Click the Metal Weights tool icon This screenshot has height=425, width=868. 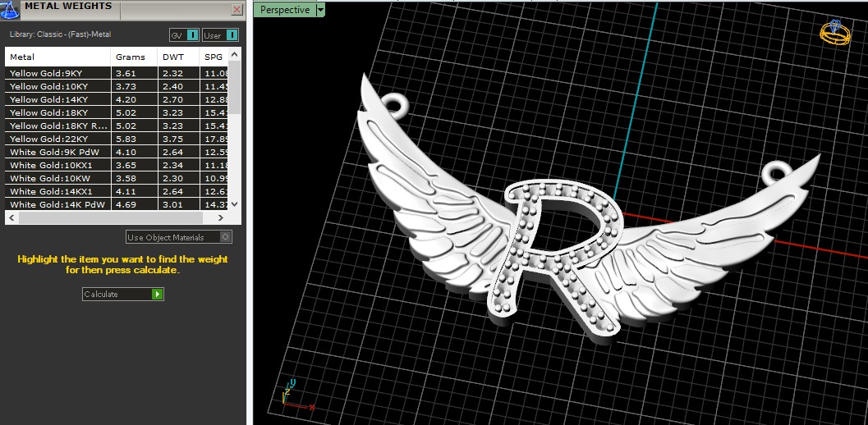coord(9,10)
